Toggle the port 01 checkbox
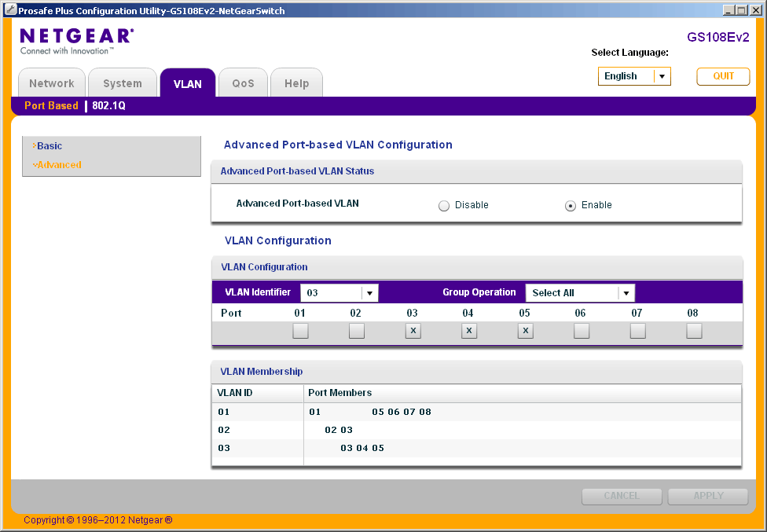Image resolution: width=767 pixels, height=532 pixels. coord(300,331)
